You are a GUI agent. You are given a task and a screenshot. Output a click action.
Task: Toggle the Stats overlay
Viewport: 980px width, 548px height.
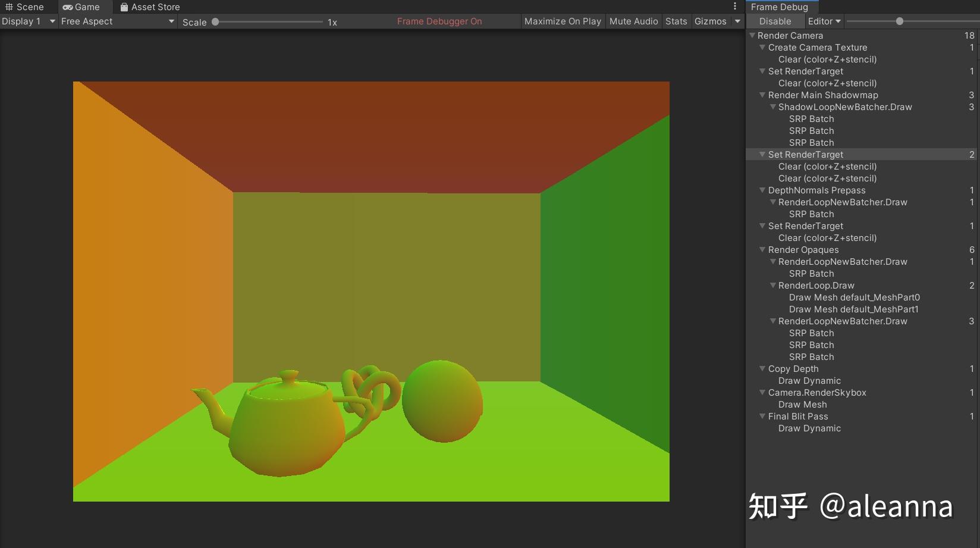676,21
